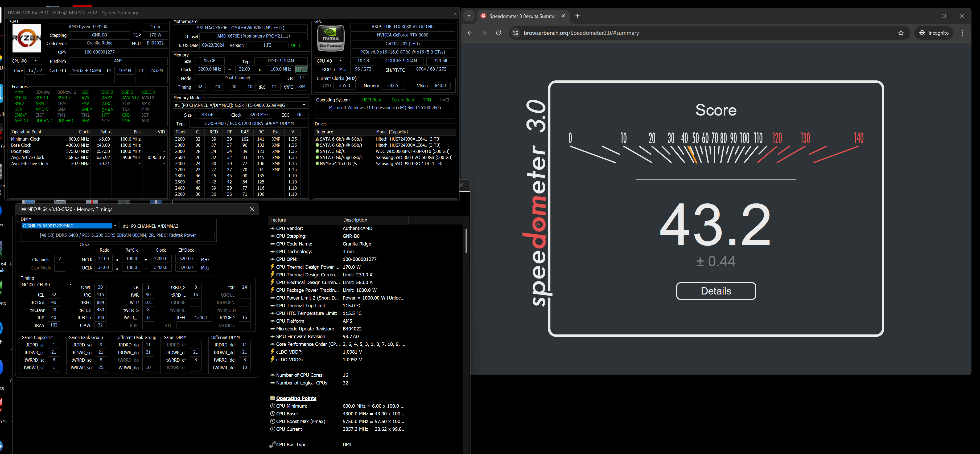
Task: Select SMU Firmware Revision row
Action: tap(337, 336)
